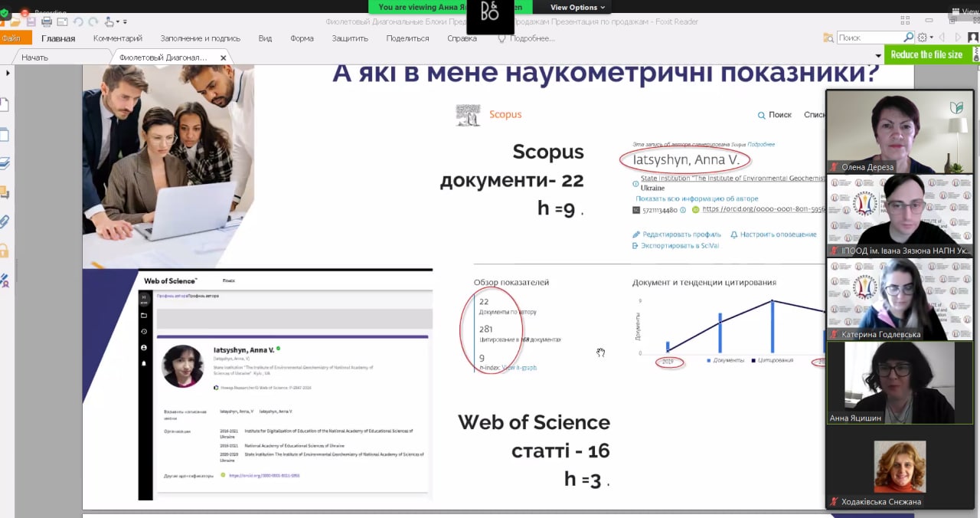Screen dimensions: 980x518
Task: Click the Reduce the file size banner
Action: click(x=932, y=54)
